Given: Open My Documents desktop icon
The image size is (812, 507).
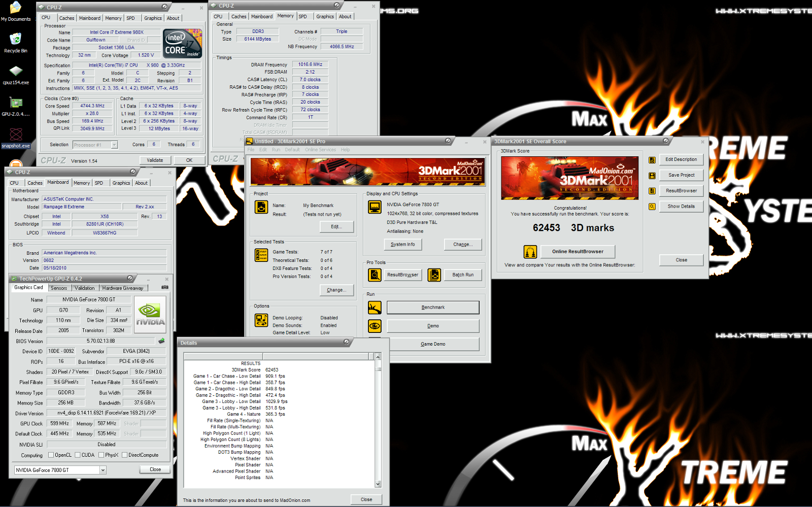Looking at the screenshot, I should point(16,12).
